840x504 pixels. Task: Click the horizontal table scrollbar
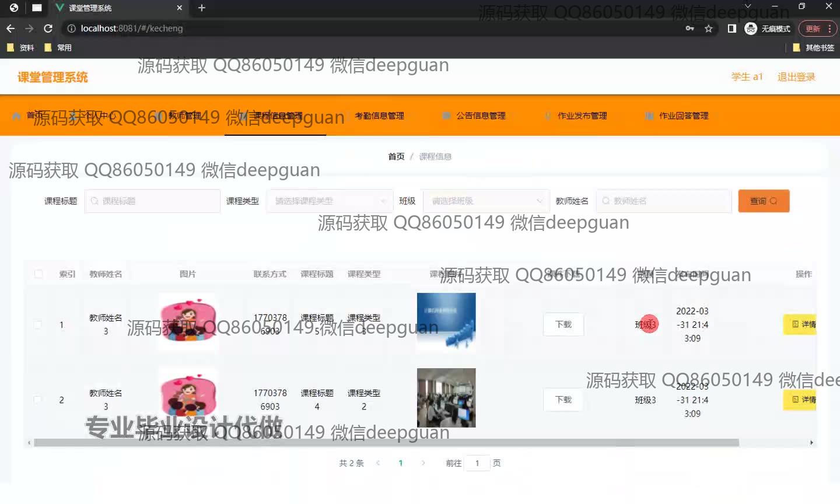tap(386, 443)
